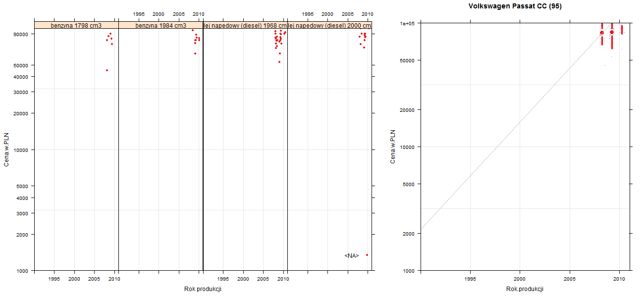Click '1995' below the diesel 1968 panel
This screenshot has width=644, height=297.
coord(223,279)
